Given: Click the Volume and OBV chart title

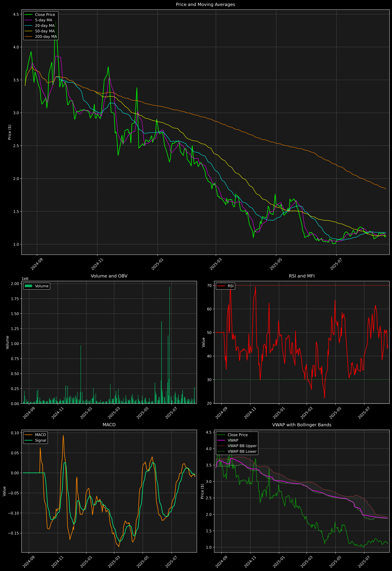Looking at the screenshot, I should click(x=109, y=276).
